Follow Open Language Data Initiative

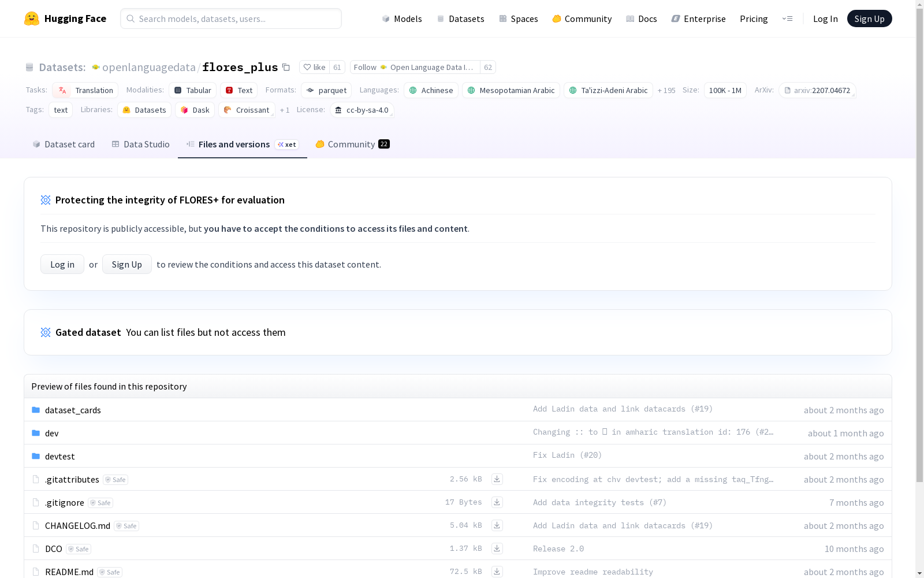(x=415, y=67)
